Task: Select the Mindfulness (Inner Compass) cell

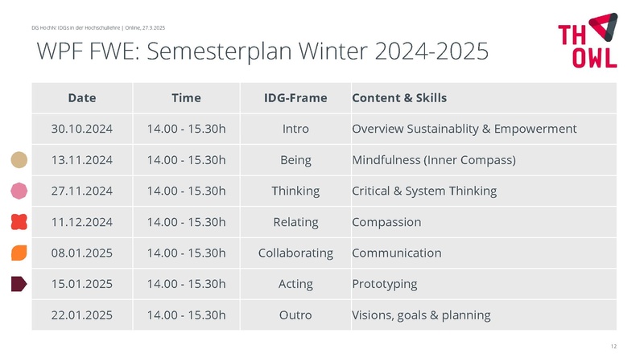Action: 434,160
